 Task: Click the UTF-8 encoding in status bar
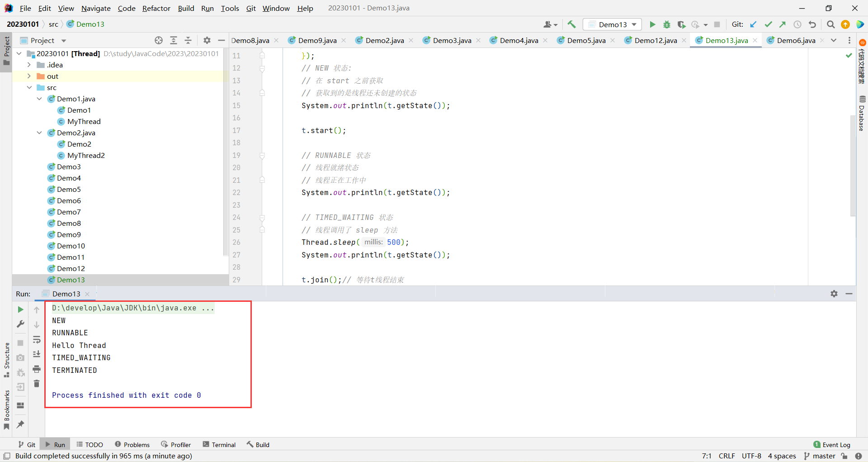pos(751,456)
